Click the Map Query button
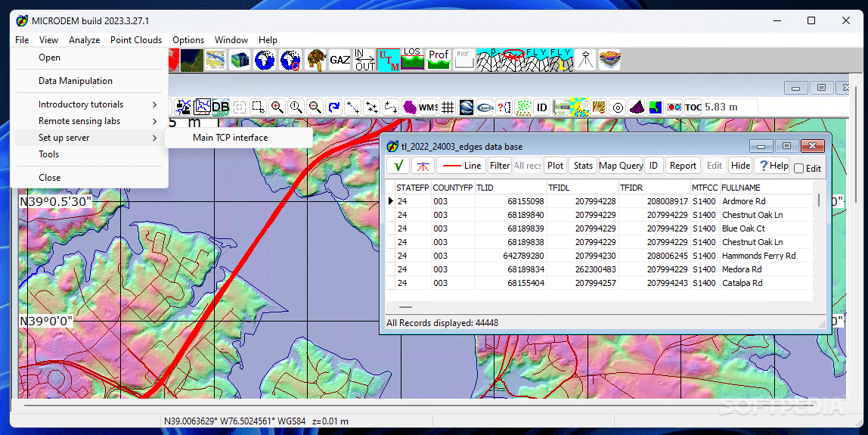Screen dimensions: 868x435 (621, 165)
